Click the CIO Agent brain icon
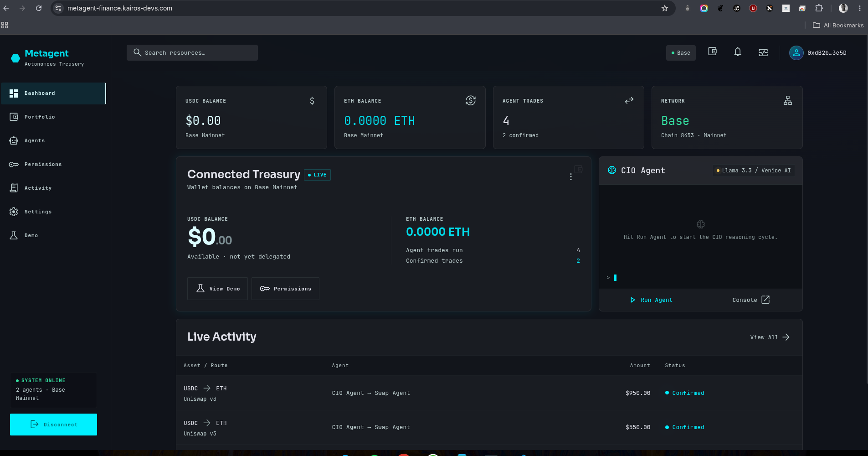Screen dimensions: 868x456 click(x=612, y=170)
